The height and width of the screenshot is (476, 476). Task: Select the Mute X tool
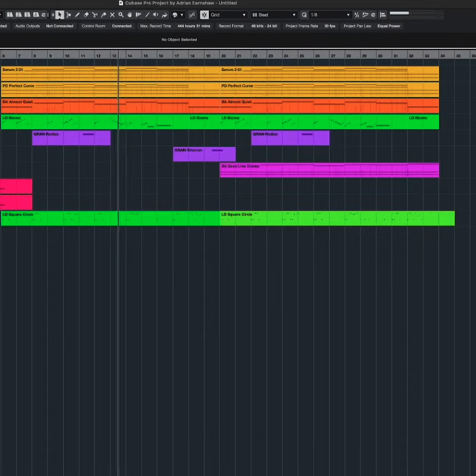[x=112, y=15]
